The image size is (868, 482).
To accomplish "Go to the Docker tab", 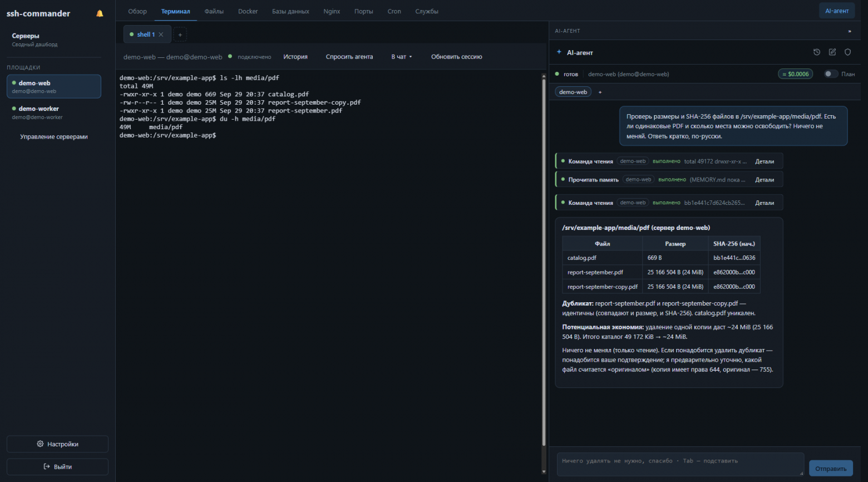I will [x=248, y=11].
